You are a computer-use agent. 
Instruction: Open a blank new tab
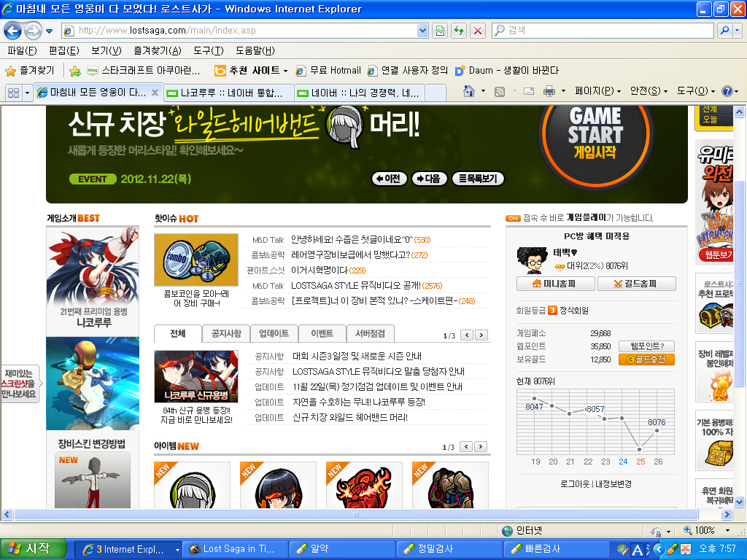coord(435,93)
